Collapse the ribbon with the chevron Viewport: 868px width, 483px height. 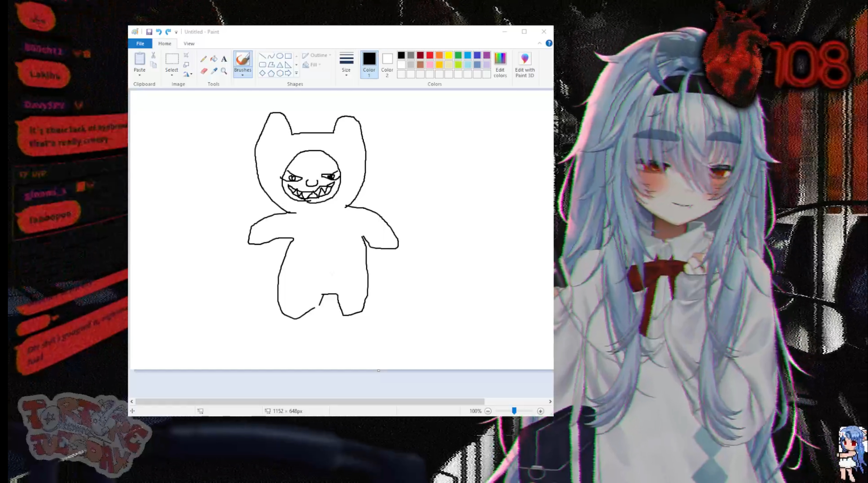click(539, 43)
